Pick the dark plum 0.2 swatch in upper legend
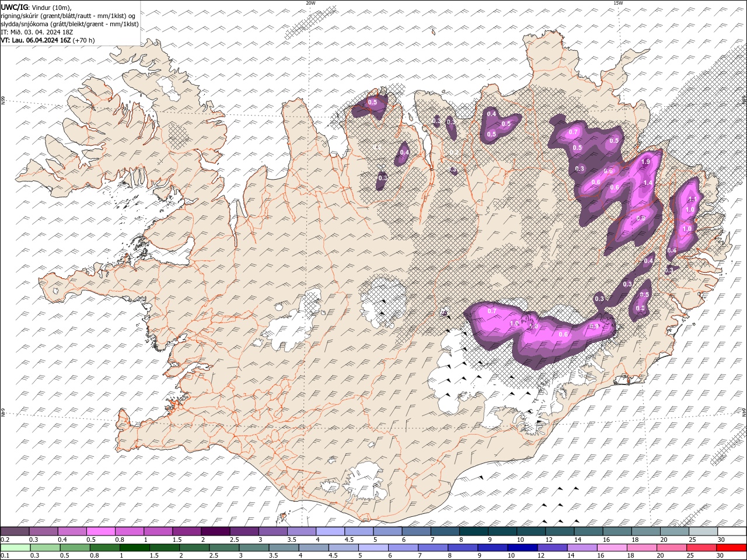Viewport: 747px width, 560px height. [x=15, y=531]
